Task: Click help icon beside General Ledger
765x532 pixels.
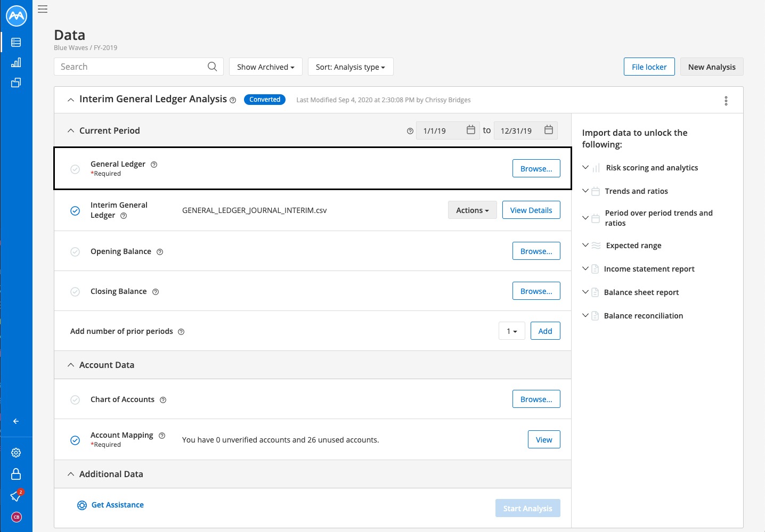Action: click(x=154, y=165)
